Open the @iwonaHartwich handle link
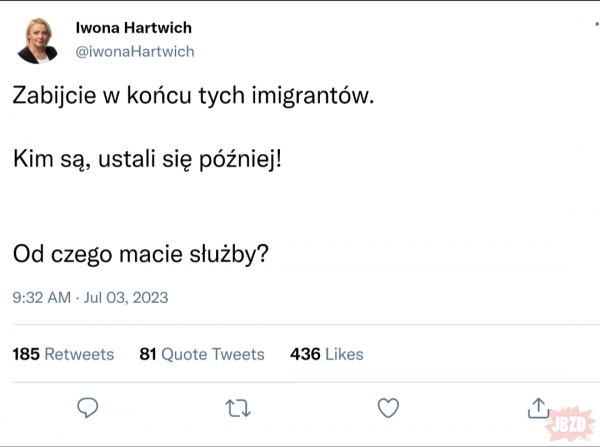 (135, 51)
